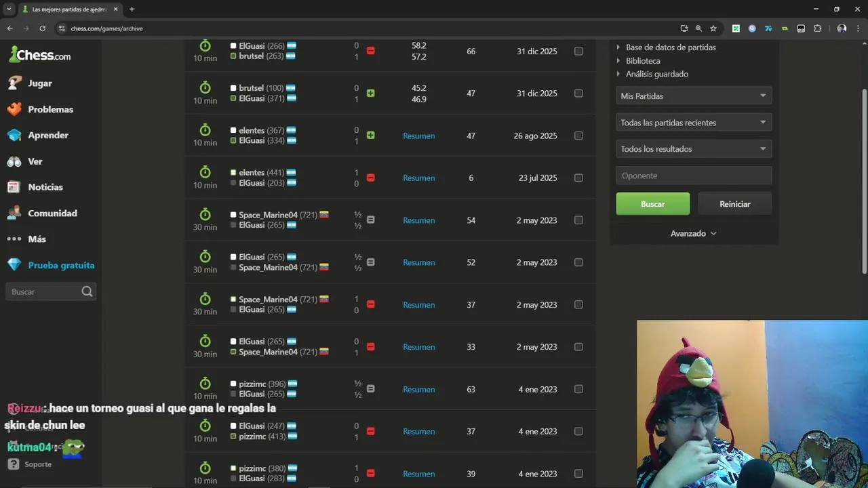This screenshot has height=488, width=868.
Task: Open the tab search dropdown arrow
Action: (9, 9)
